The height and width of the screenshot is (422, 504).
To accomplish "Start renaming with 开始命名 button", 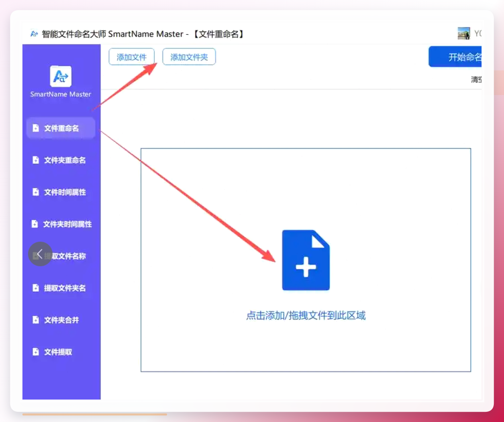I will click(455, 57).
